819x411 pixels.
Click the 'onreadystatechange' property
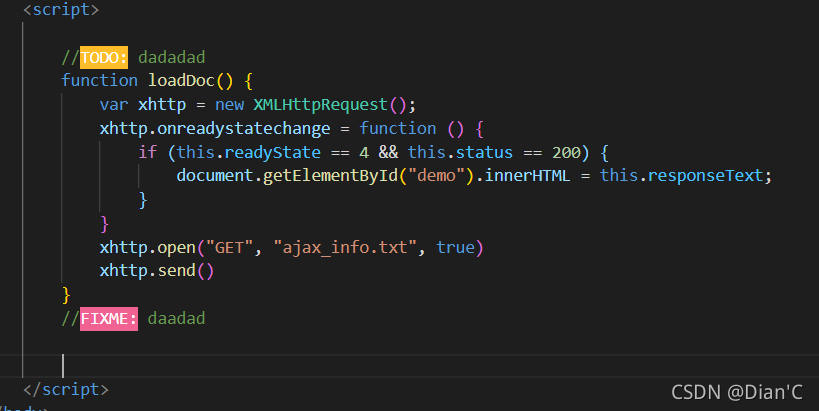(244, 128)
